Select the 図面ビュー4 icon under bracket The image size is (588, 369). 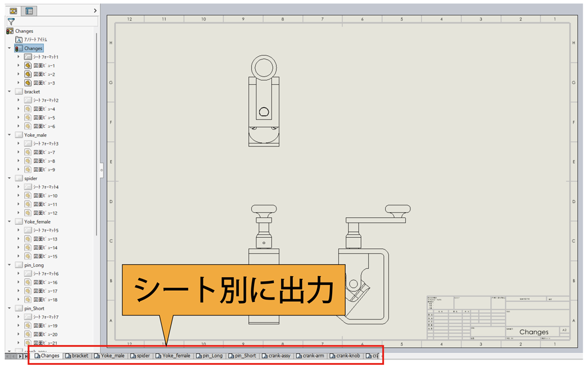pyautogui.click(x=28, y=108)
